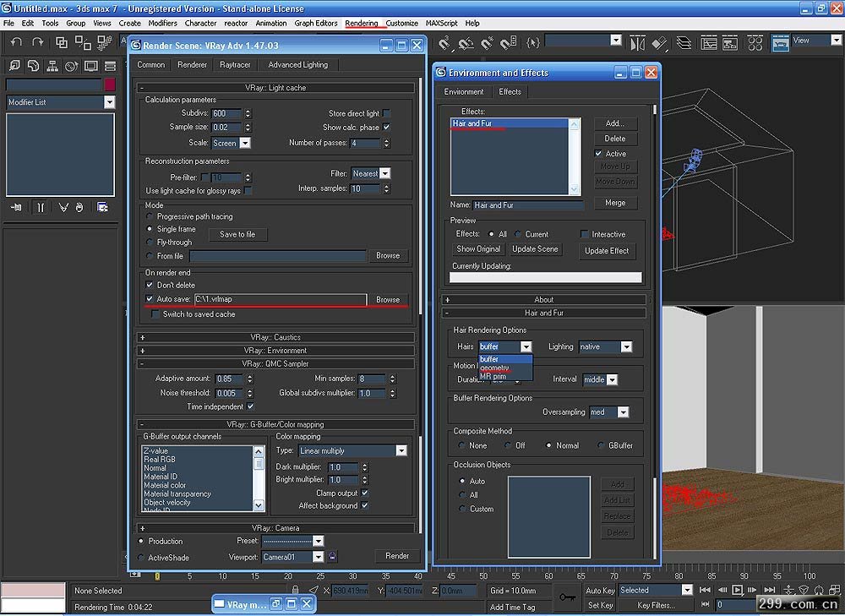Click the object color swatch near name field
The width and height of the screenshot is (845, 616).
(109, 84)
